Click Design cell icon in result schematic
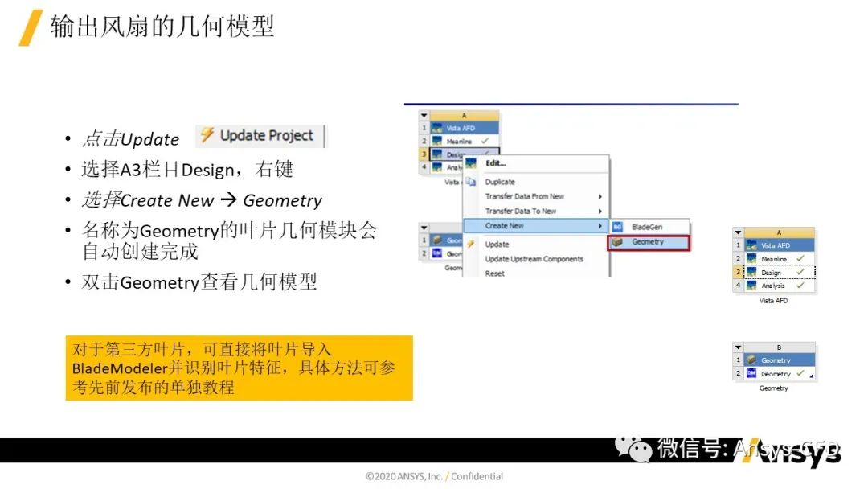 [x=751, y=272]
